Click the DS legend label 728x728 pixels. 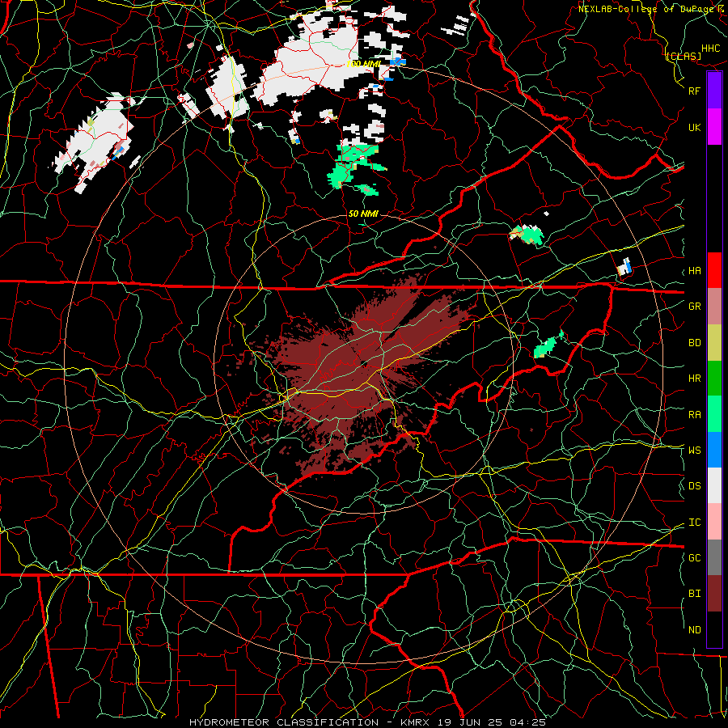(694, 486)
